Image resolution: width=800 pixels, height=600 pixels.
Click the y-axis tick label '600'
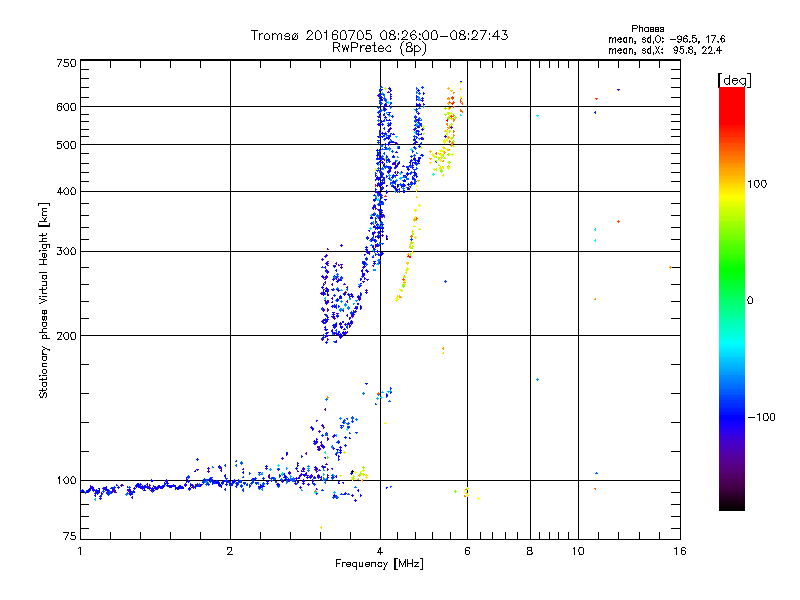tap(66, 107)
